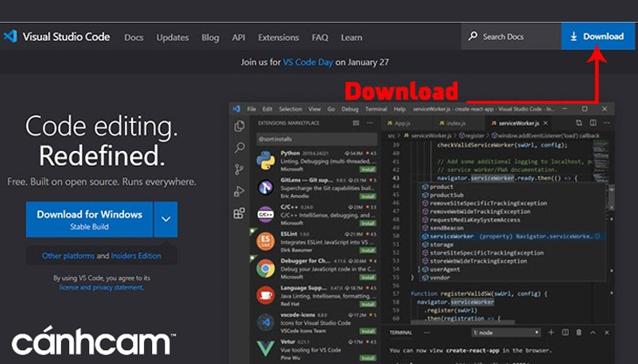The image size is (638, 364).
Task: Select the GitLens extension icon
Action: pos(266,188)
